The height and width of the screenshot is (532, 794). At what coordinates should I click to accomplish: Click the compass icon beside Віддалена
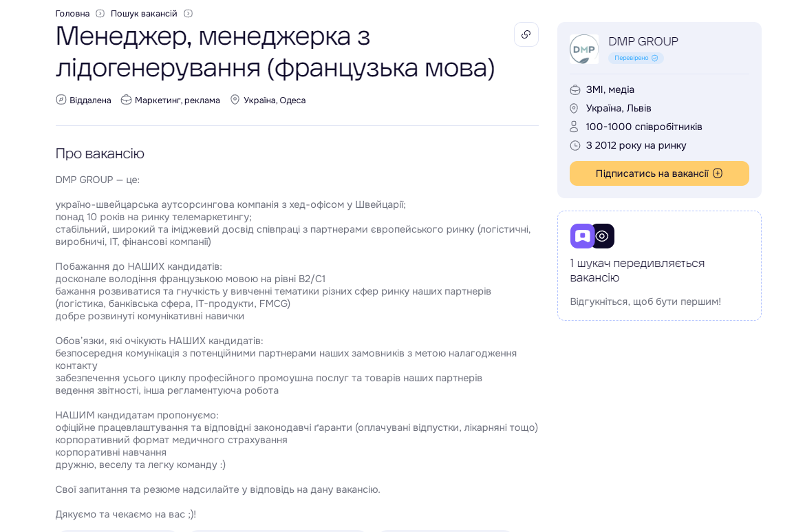pyautogui.click(x=61, y=100)
